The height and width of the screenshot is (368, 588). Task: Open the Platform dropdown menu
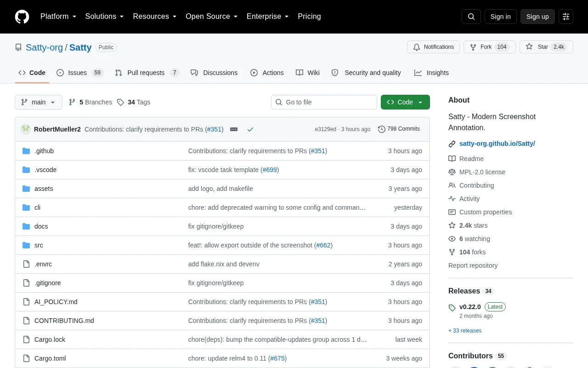[x=58, y=17]
